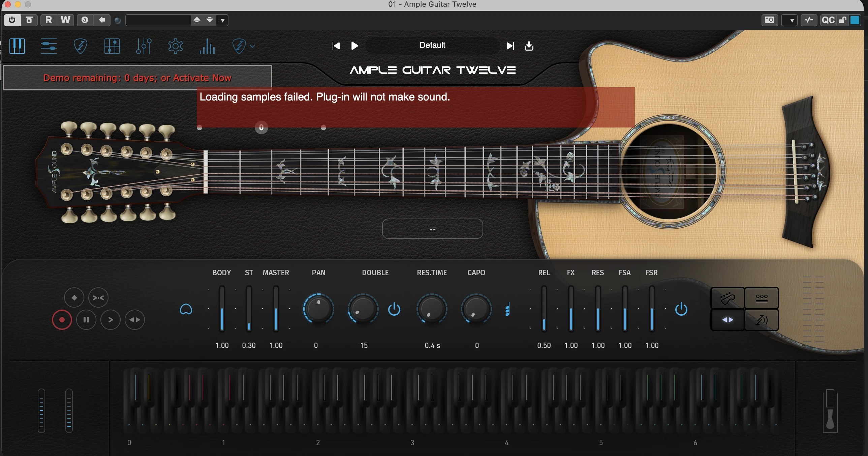Adjust the ST stereo width slider

pos(249,308)
